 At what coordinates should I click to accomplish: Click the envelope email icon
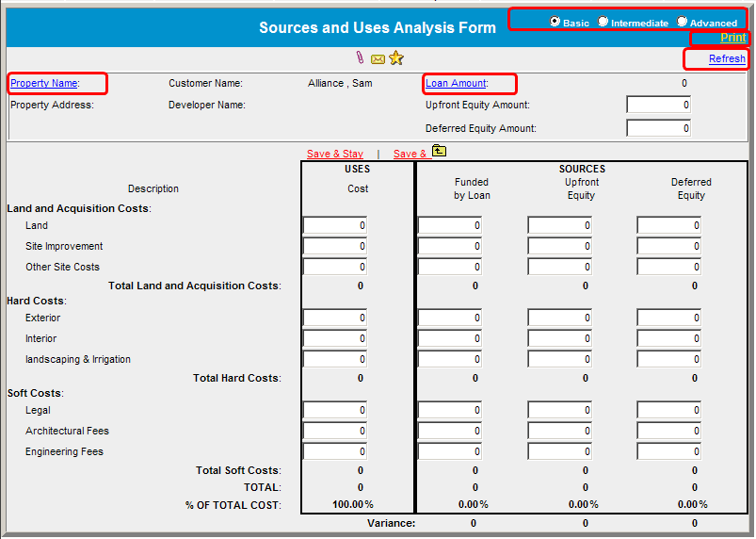(x=378, y=59)
